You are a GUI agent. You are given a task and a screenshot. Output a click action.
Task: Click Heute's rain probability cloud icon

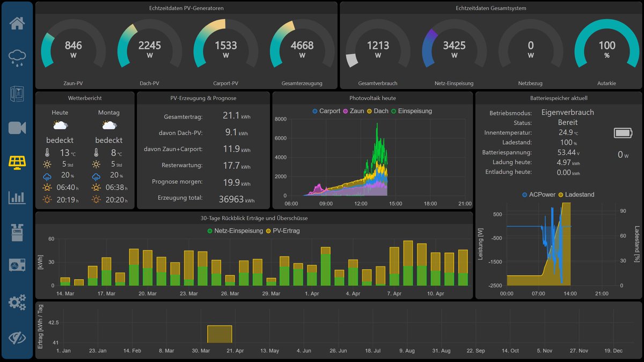[47, 176]
